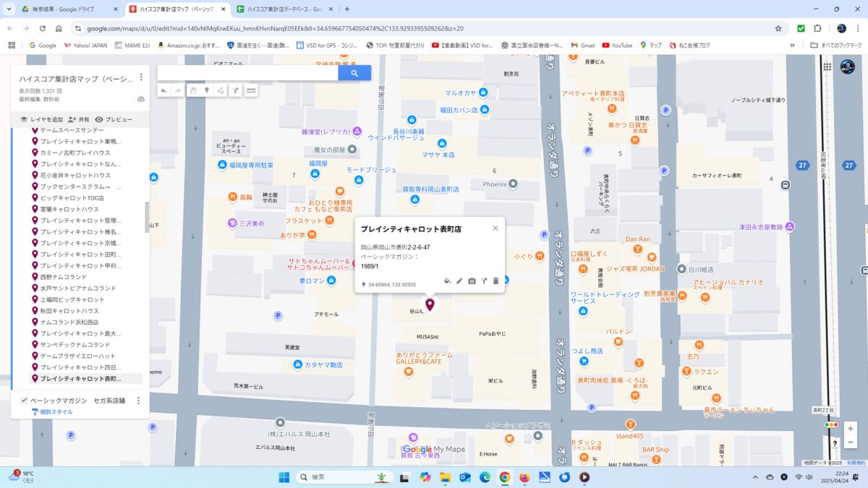Zoom out with the minus button

851,442
